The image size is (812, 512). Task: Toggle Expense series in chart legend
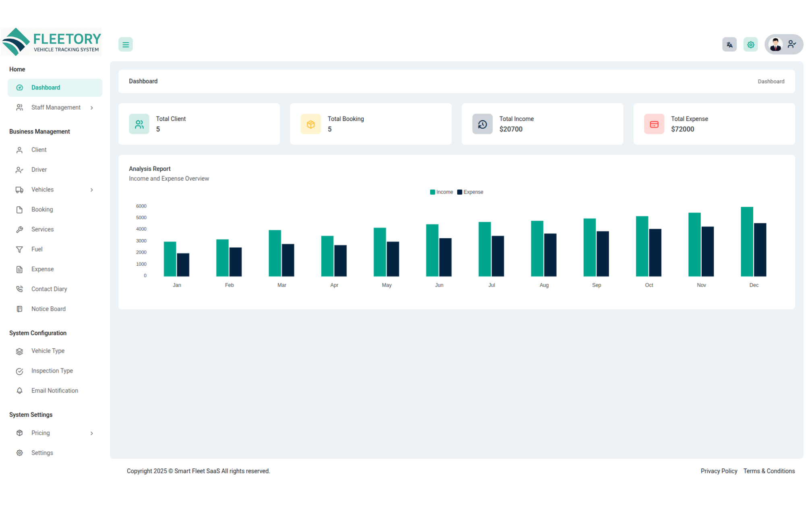click(x=470, y=192)
